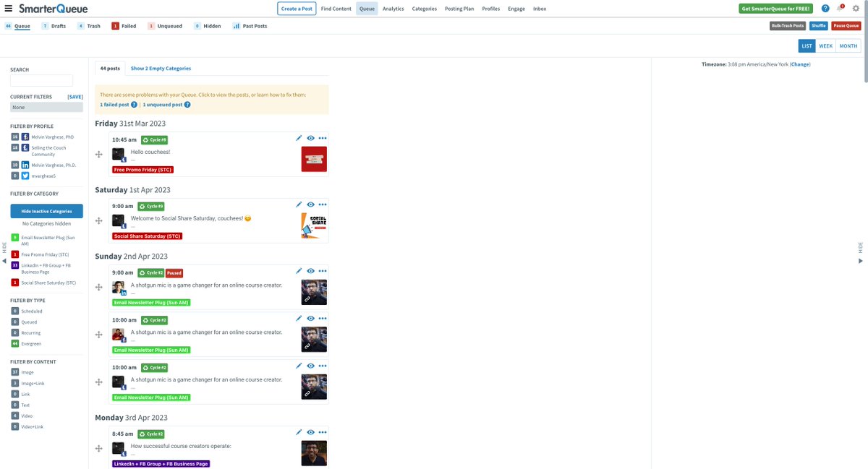The image size is (868, 469).
Task: Switch to WEEK view
Action: click(825, 45)
